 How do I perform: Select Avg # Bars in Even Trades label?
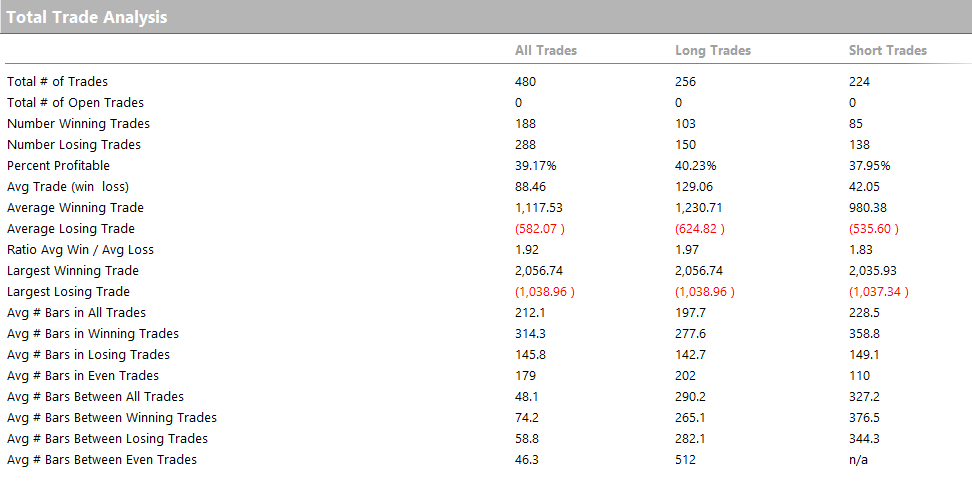82,376
